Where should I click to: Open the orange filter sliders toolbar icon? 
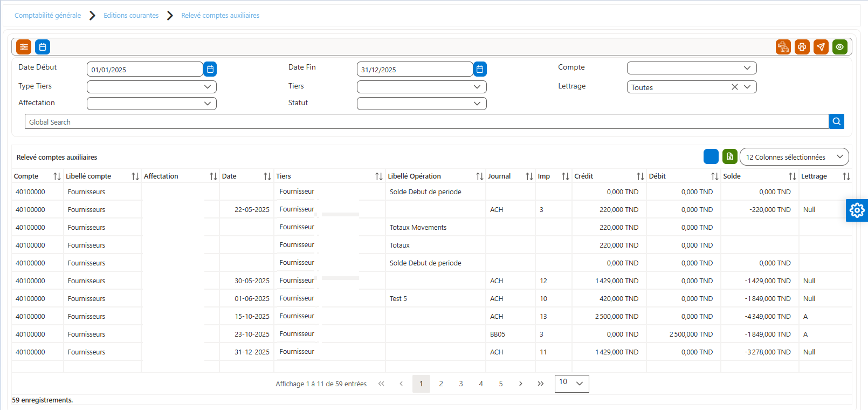pos(24,47)
